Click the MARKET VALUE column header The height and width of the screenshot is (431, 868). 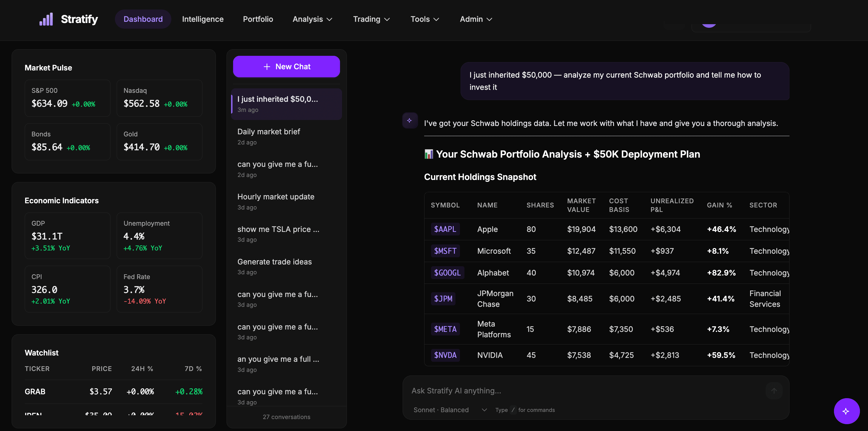[581, 205]
